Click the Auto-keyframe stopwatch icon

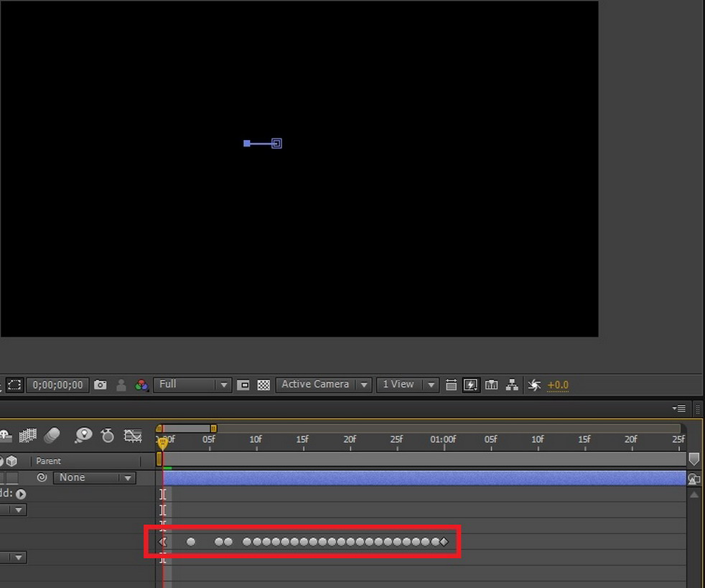(108, 435)
